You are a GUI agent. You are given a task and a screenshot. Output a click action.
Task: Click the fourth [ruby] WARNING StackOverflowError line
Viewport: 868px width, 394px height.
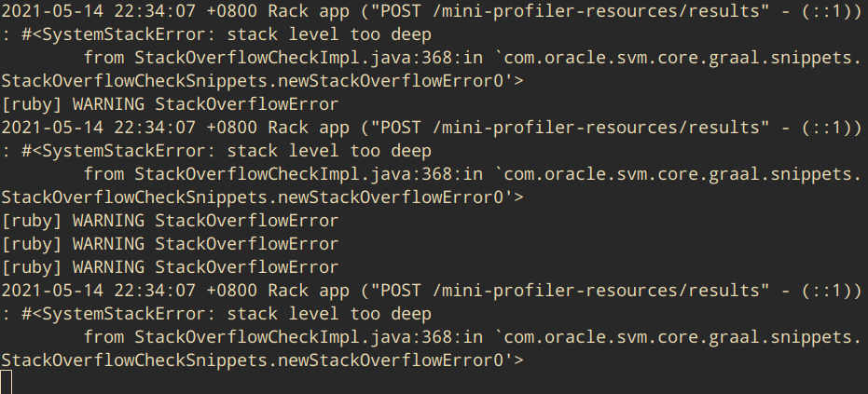pyautogui.click(x=170, y=266)
